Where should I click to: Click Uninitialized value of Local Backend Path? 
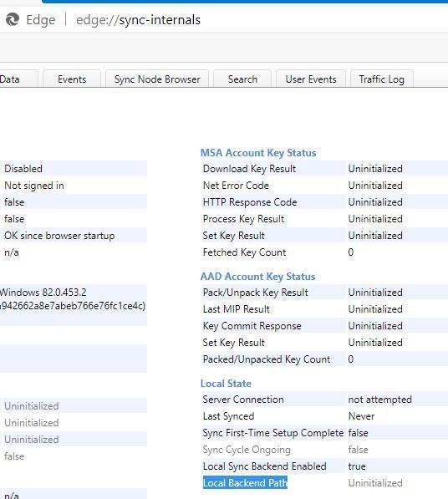[375, 483]
